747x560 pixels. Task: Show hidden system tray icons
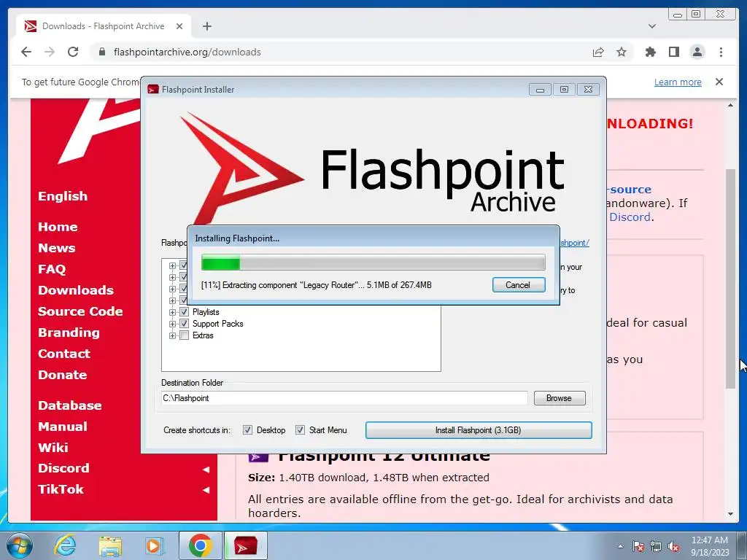tap(620, 546)
